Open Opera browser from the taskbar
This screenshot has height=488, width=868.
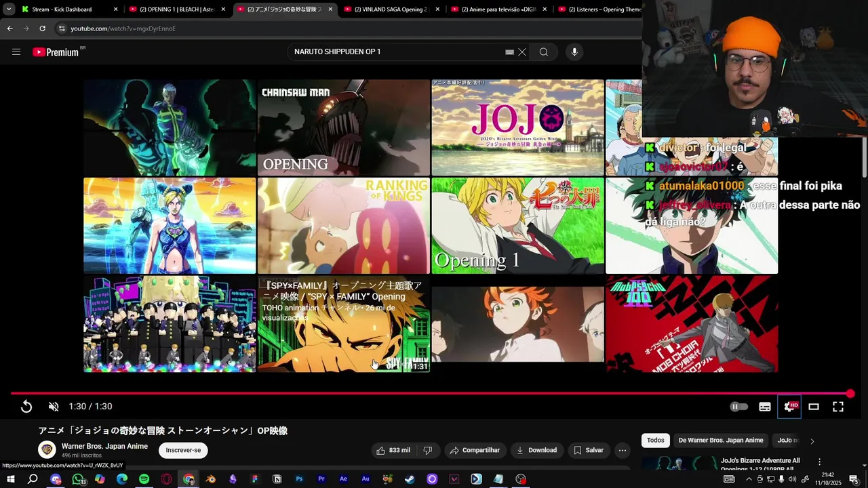[x=166, y=479]
